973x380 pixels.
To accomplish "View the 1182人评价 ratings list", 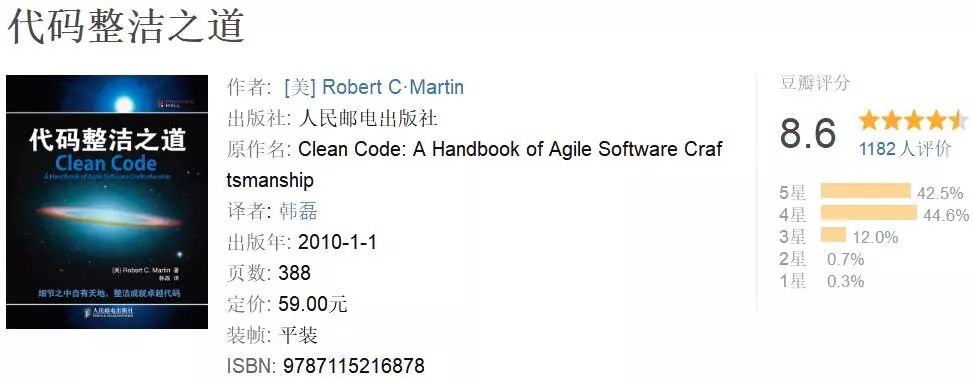I will coord(905,149).
